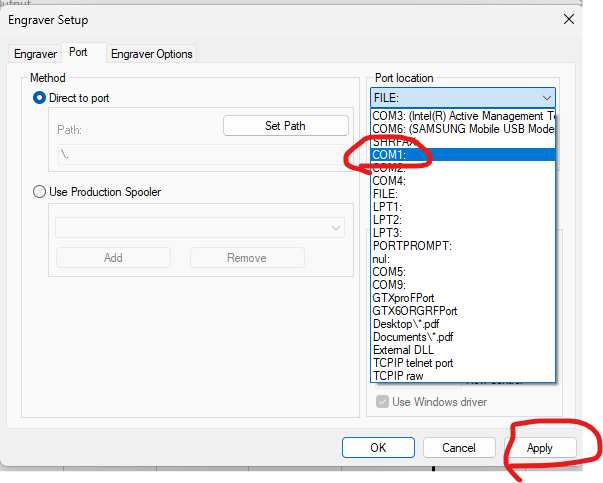Select LPT1: in the port list
Viewport: 603px width, 483px height.
463,207
